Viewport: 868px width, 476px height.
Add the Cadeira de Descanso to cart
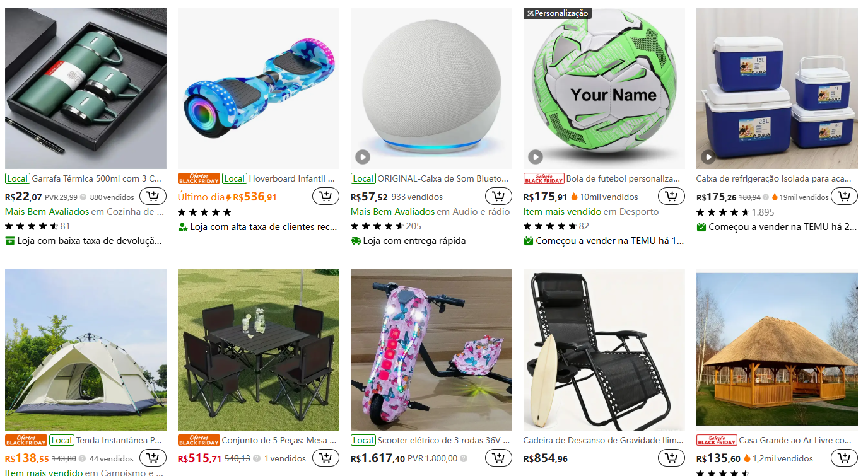tap(671, 458)
